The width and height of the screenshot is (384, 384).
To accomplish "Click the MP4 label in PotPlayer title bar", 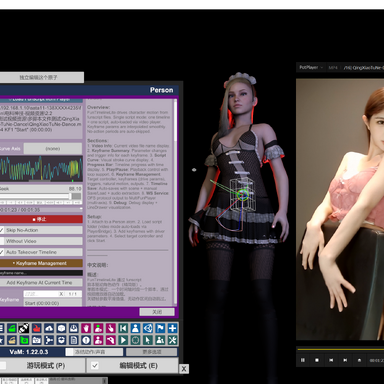I will 333,67.
